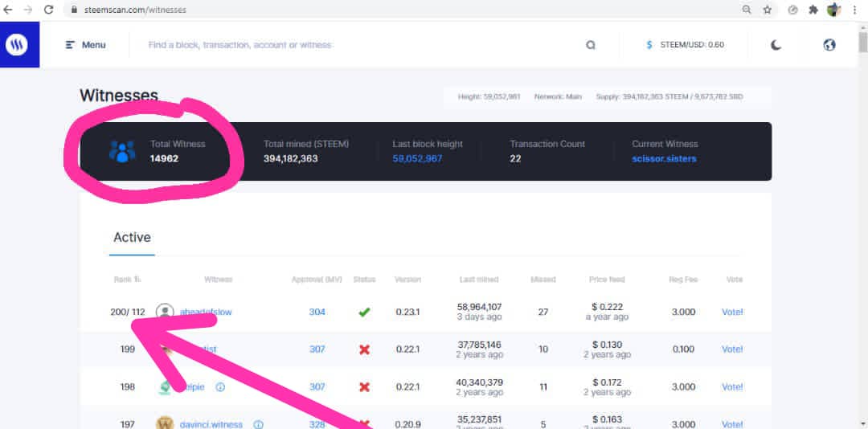Screen dimensions: 868x429
Task: Click the Witness column header
Action: click(x=218, y=280)
